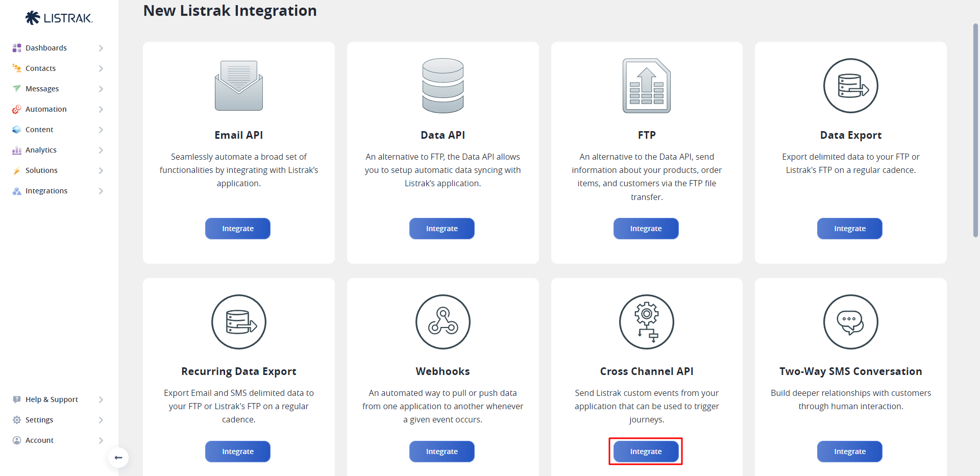
Task: Click the Recurring Data Export icon
Action: coord(238,322)
